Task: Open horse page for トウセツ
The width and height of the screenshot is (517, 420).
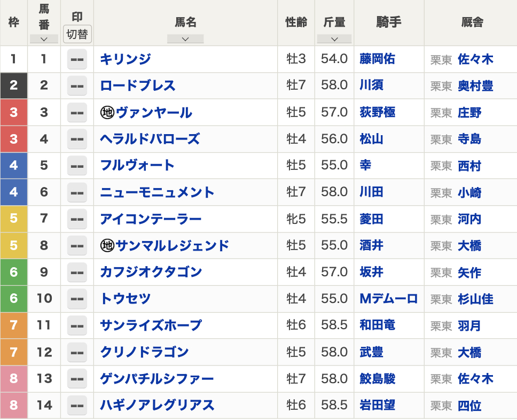Action: tap(126, 299)
